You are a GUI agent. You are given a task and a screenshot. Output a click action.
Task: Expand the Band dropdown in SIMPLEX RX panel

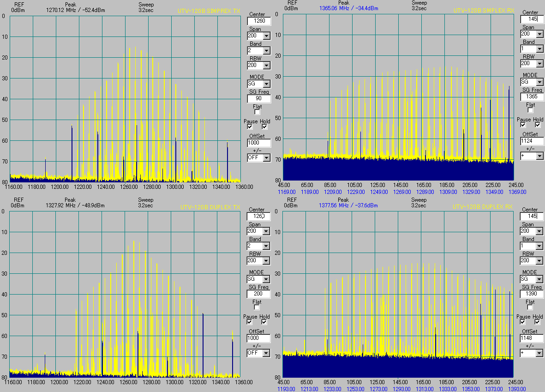[539, 48]
